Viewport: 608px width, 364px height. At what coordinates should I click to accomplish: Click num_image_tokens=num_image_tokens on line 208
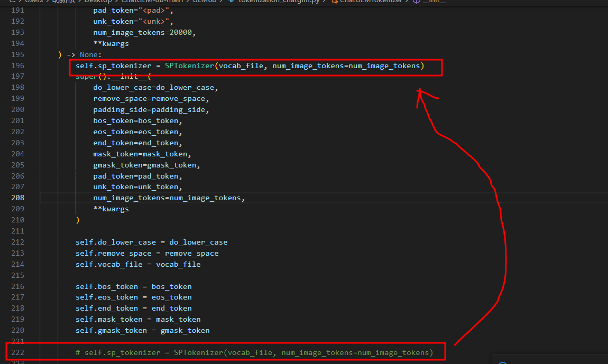pos(167,198)
